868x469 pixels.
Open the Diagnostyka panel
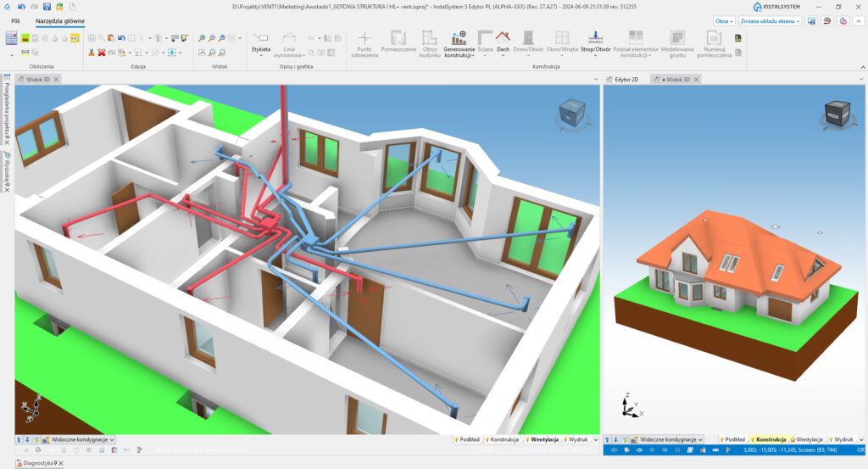pos(32,463)
